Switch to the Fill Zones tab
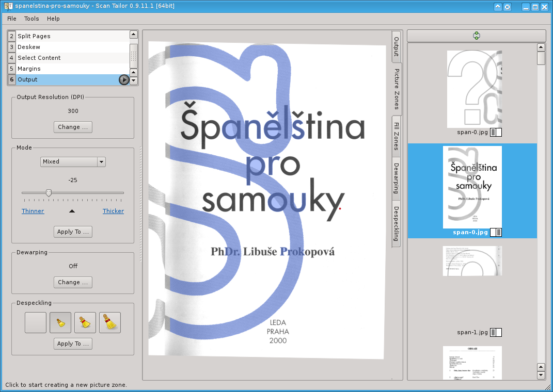This screenshot has width=553, height=392. click(x=397, y=136)
